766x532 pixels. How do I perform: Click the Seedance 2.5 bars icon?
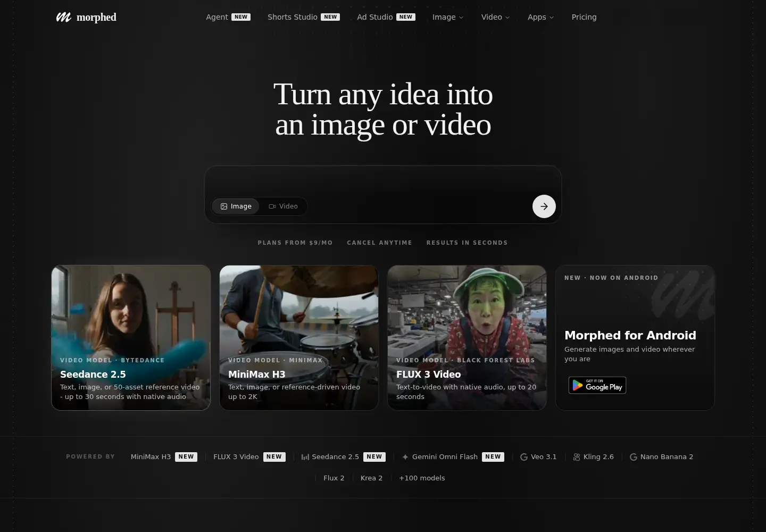(305, 457)
